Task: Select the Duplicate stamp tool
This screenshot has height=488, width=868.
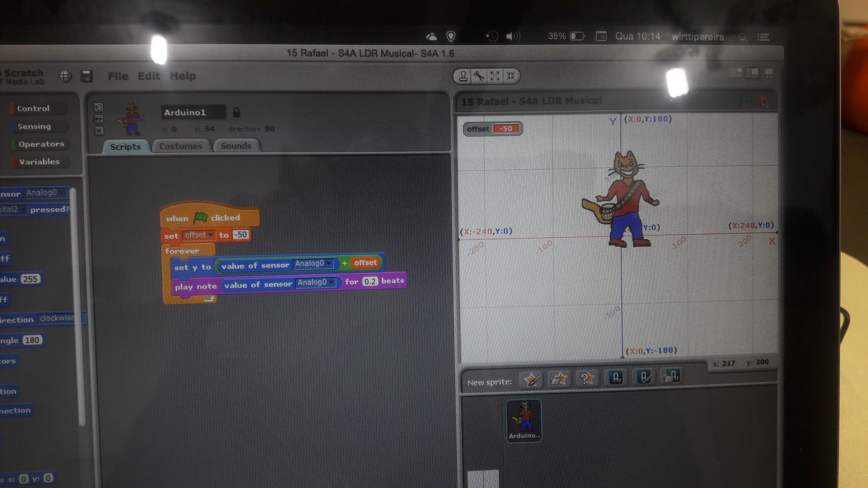Action: point(463,76)
